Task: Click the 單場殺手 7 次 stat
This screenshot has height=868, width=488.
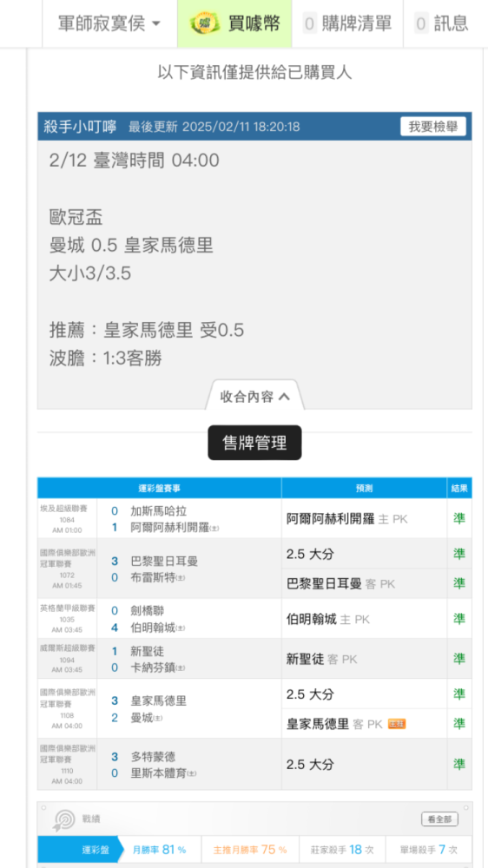Action: pos(428,849)
